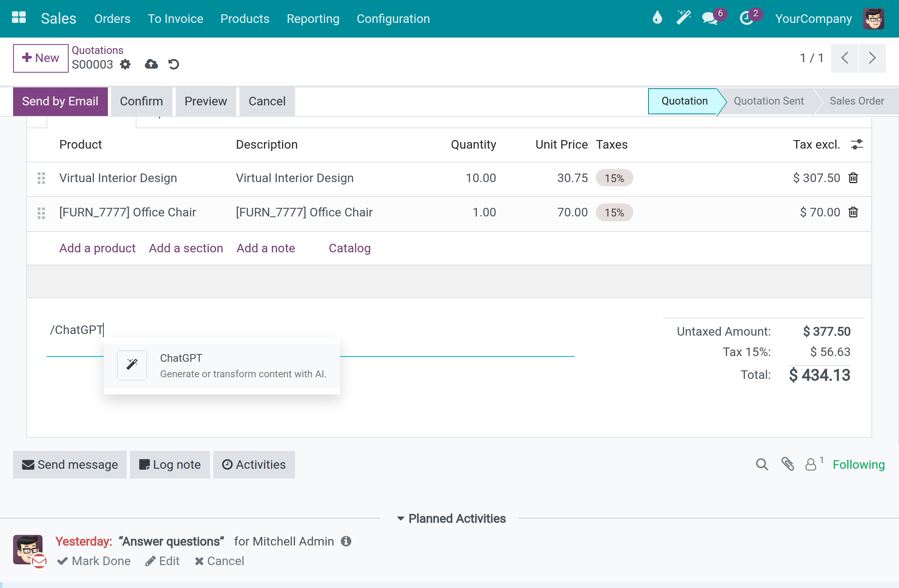Attach files using the paperclip icon
This screenshot has height=588, width=899.
pos(787,464)
